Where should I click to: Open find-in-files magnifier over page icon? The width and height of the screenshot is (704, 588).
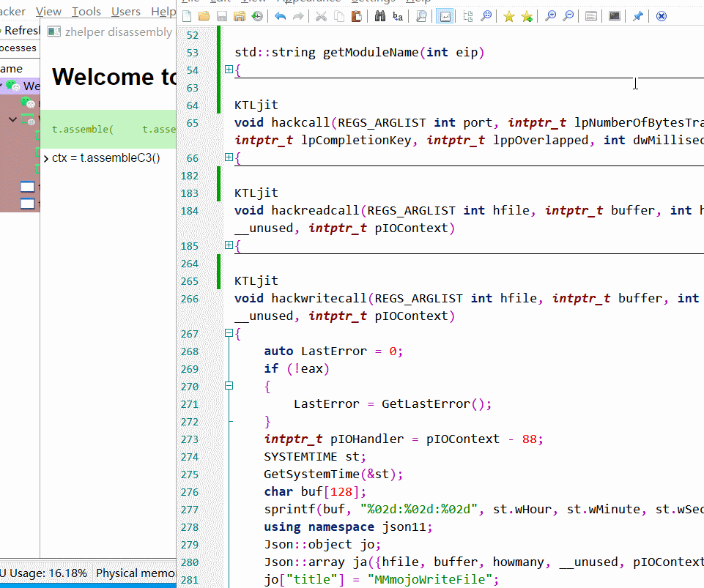[421, 17]
